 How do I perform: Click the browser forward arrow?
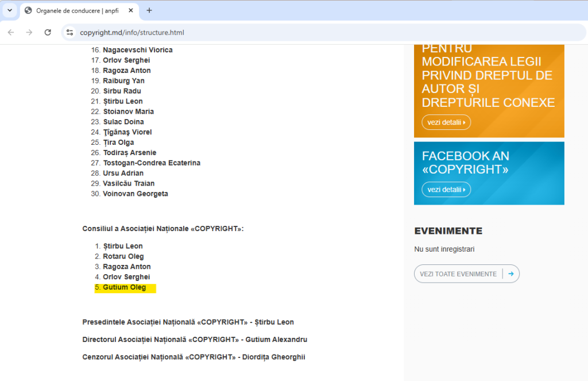click(x=29, y=33)
